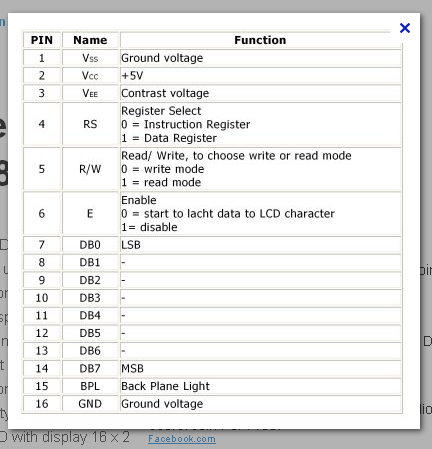Click pin number 15 cell
The width and height of the screenshot is (432, 449).
click(x=42, y=386)
